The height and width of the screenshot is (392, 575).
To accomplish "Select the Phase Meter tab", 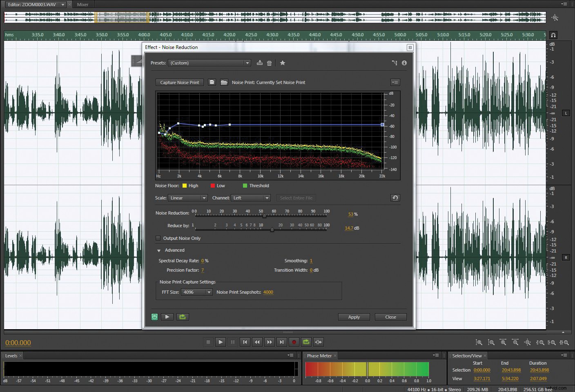I will (319, 356).
